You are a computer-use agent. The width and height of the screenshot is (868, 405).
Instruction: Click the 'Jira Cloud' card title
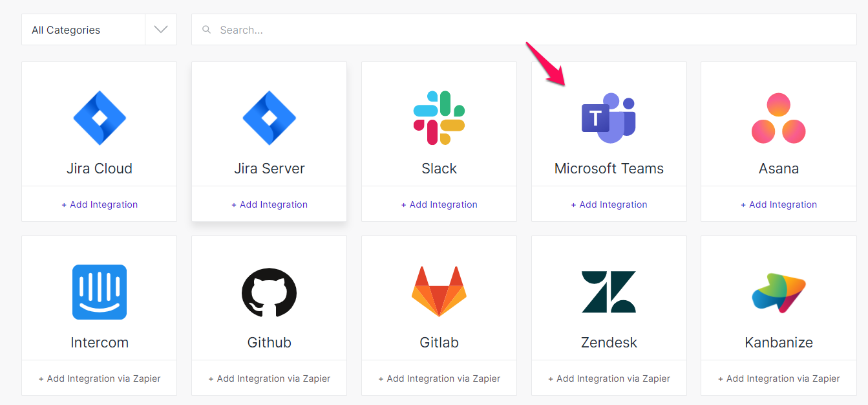tap(100, 169)
